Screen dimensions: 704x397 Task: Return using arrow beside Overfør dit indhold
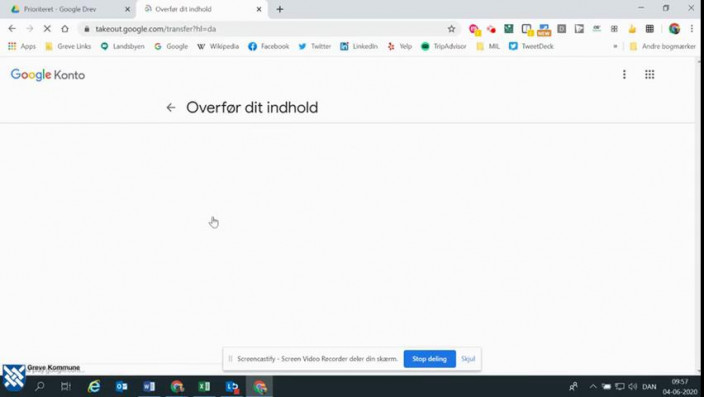click(x=171, y=107)
